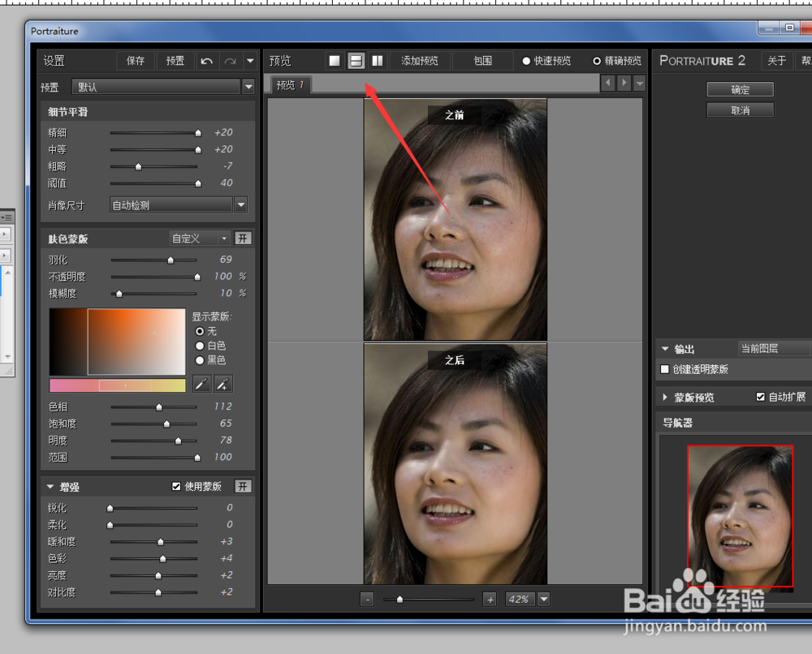Open the settings toolbar dropdown arrow
Viewport: 812px width, 654px height.
[x=250, y=61]
